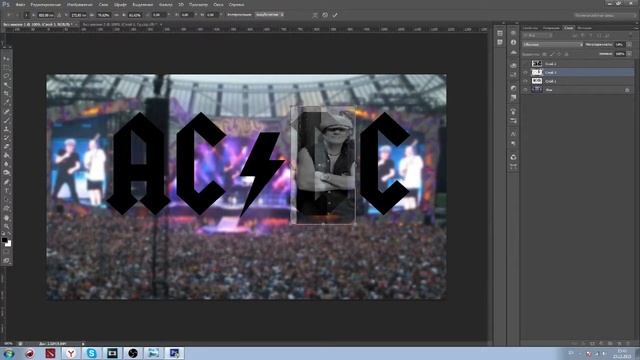The width and height of the screenshot is (640, 360).
Task: Toggle lock transparent pixels
Action: point(544,54)
